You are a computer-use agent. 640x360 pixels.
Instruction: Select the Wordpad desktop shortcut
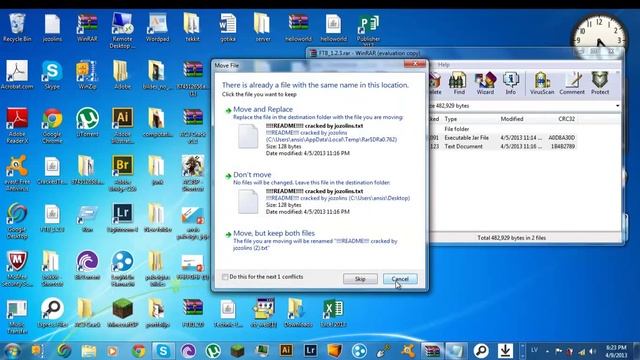tap(157, 27)
